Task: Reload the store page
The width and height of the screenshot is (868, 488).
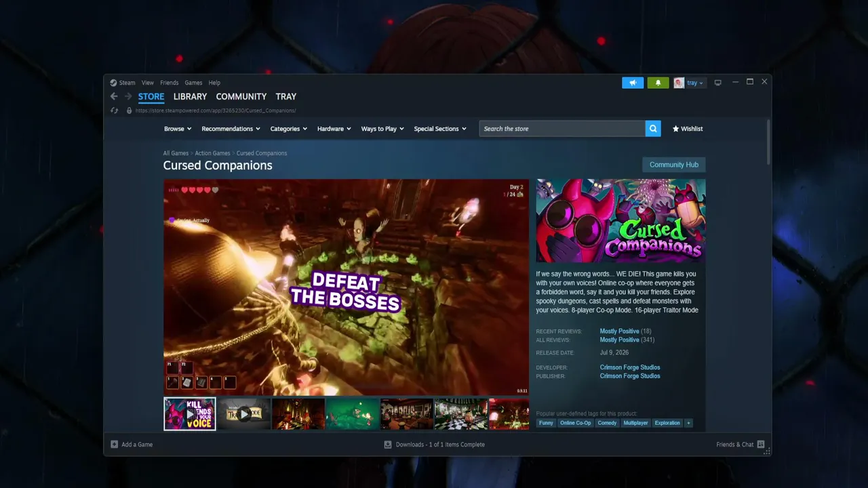Action: (x=114, y=110)
